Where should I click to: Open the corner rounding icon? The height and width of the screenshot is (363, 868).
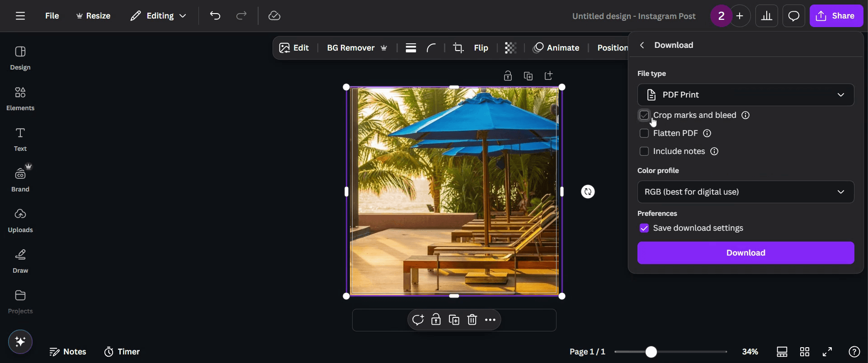click(431, 48)
